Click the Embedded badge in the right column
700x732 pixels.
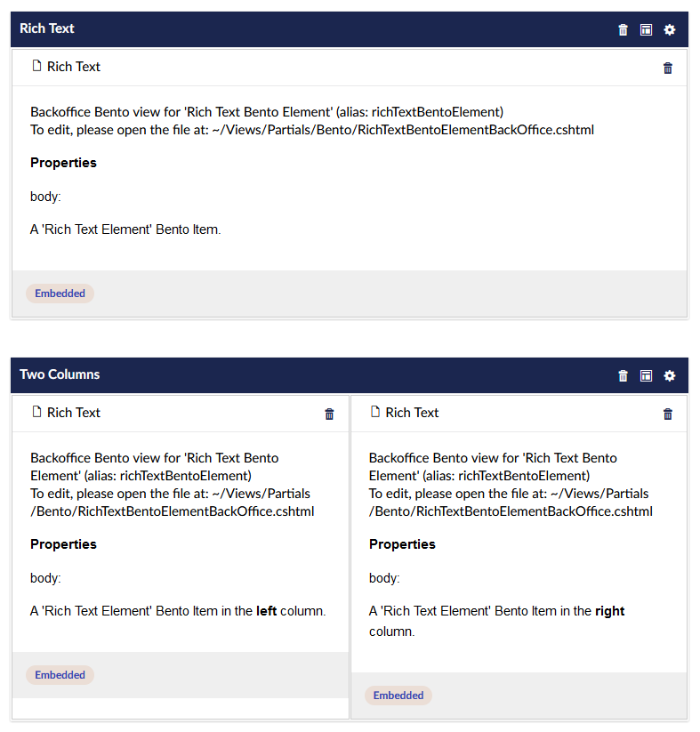[x=398, y=696]
